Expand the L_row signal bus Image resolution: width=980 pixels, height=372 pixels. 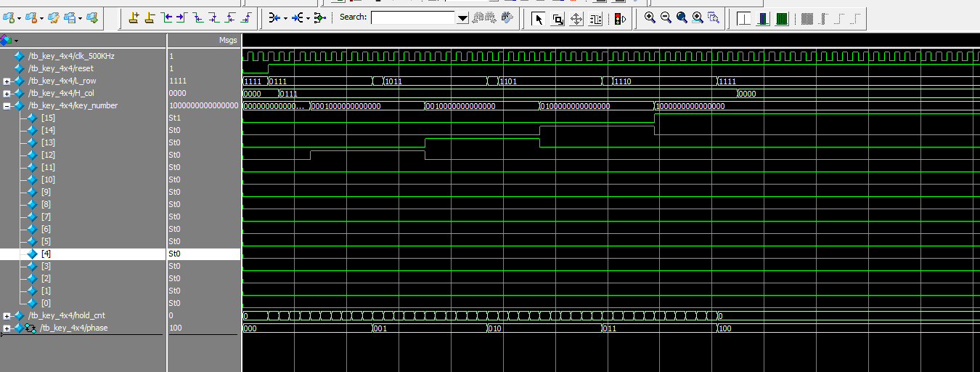pos(7,81)
